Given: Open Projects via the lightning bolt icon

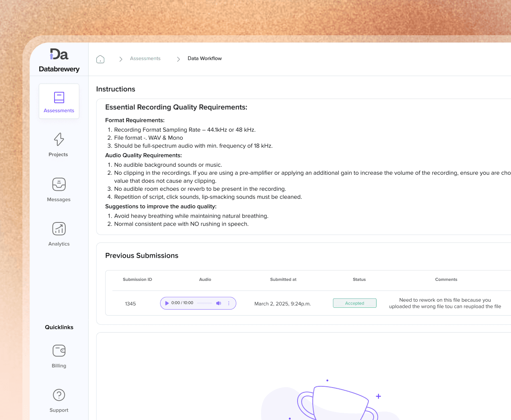Looking at the screenshot, I should pos(59,139).
